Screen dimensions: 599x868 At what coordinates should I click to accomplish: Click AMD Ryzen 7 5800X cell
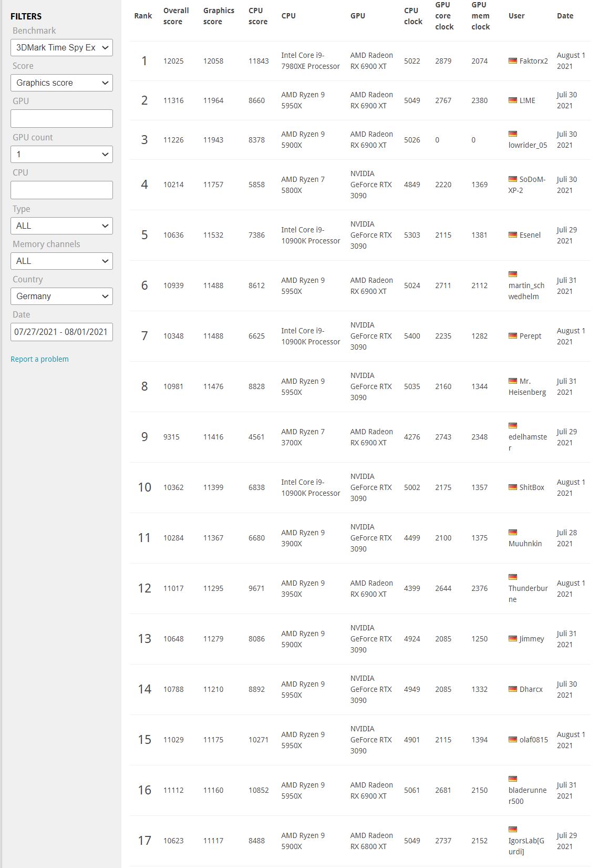(x=303, y=185)
